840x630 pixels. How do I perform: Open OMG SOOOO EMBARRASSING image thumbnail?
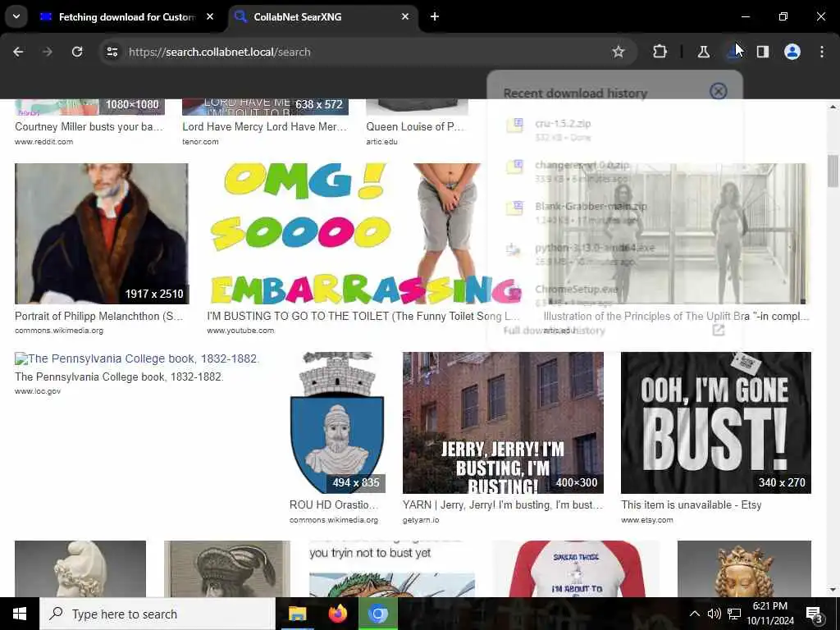tap(364, 234)
